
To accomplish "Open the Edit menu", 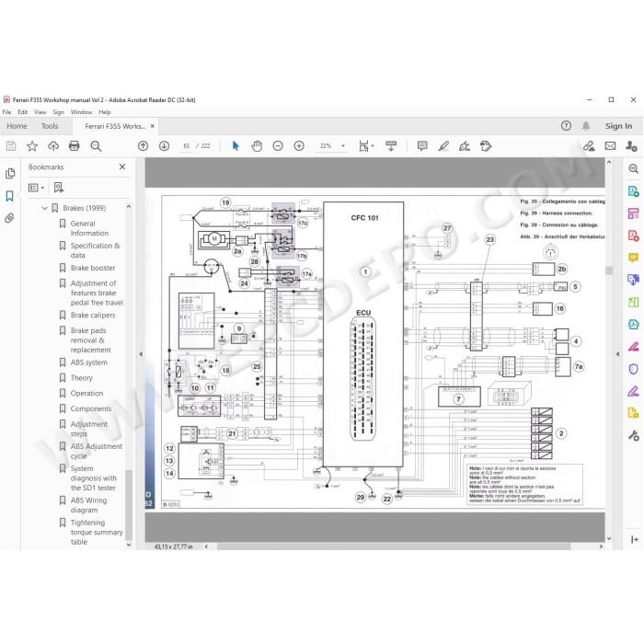I will (23, 112).
